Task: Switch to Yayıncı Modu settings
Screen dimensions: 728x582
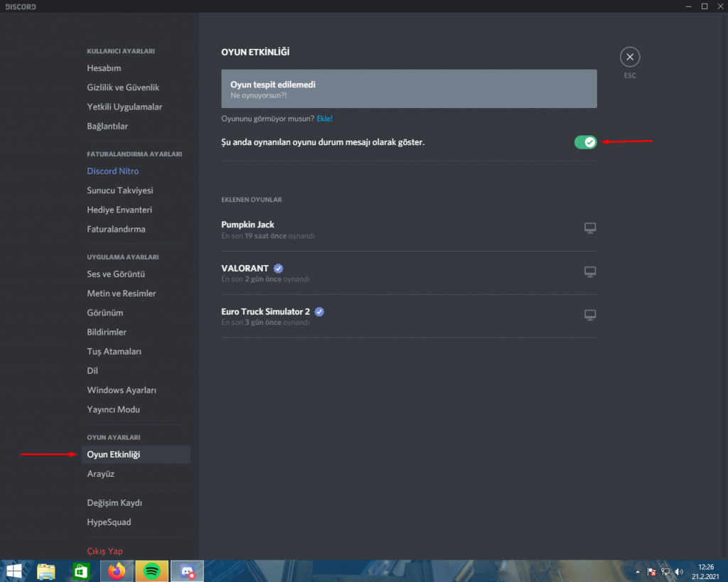Action: pos(113,409)
